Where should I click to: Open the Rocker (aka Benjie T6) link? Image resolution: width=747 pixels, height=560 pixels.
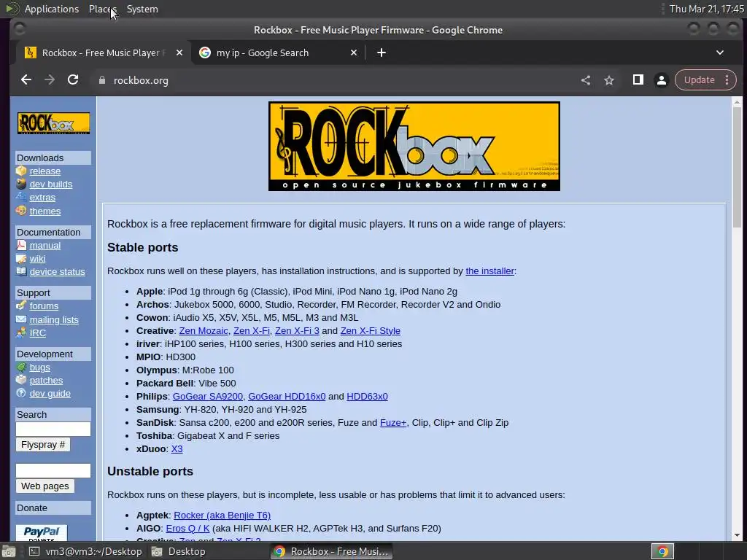pyautogui.click(x=222, y=516)
